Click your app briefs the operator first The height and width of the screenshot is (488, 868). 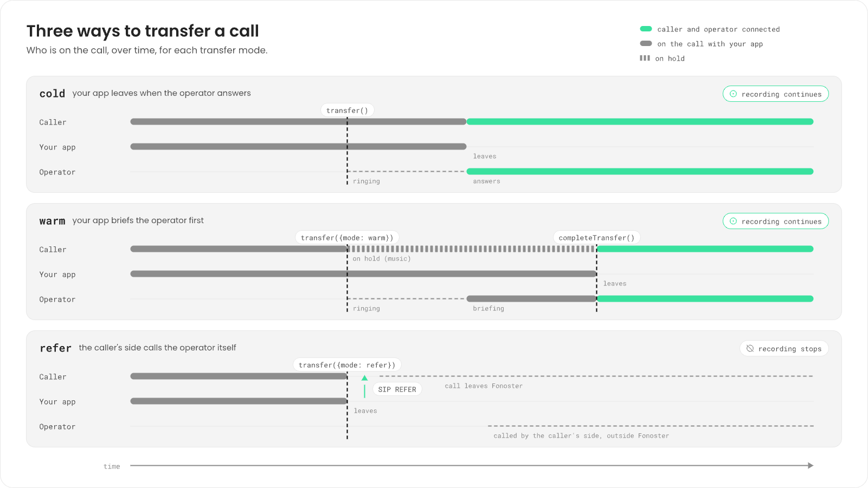click(138, 220)
